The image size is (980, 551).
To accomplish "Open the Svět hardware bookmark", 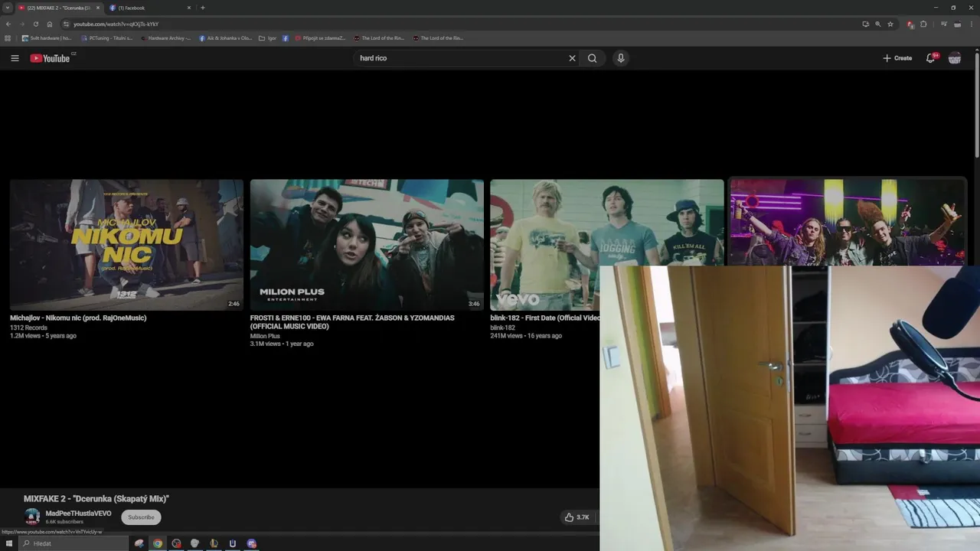I will [x=46, y=38].
